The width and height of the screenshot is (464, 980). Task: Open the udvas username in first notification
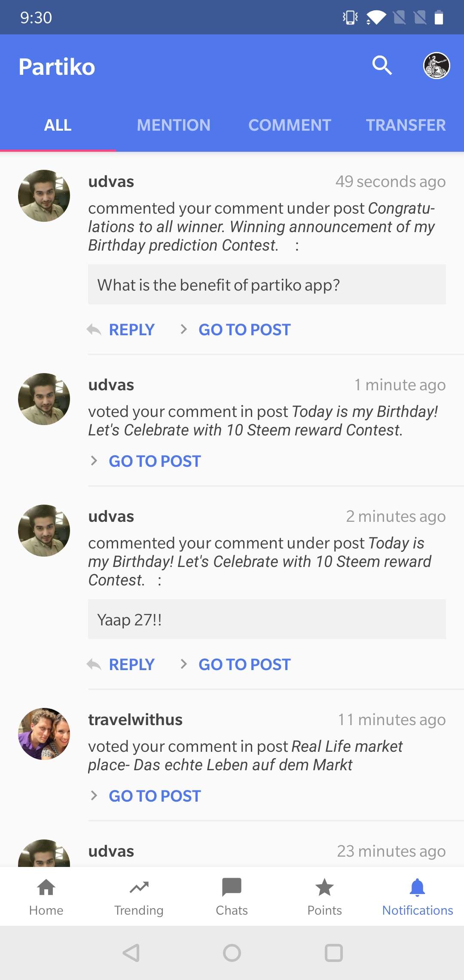click(x=111, y=182)
